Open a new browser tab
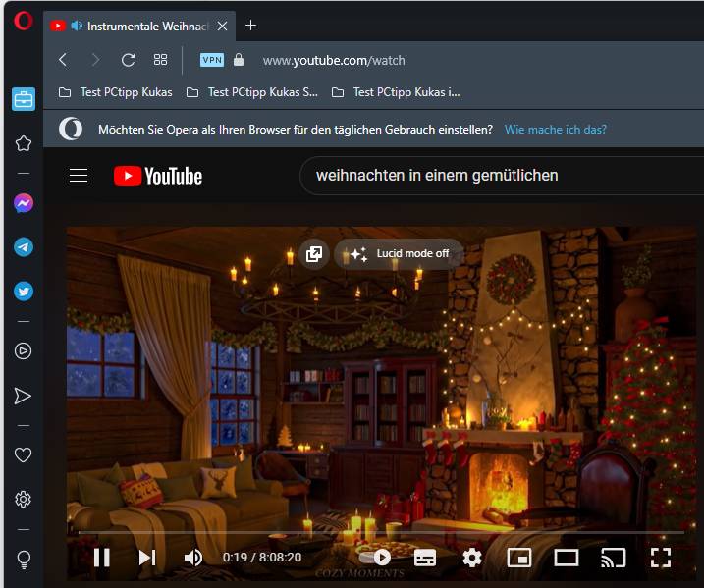Viewport: 704px width, 588px height. pyautogui.click(x=250, y=26)
